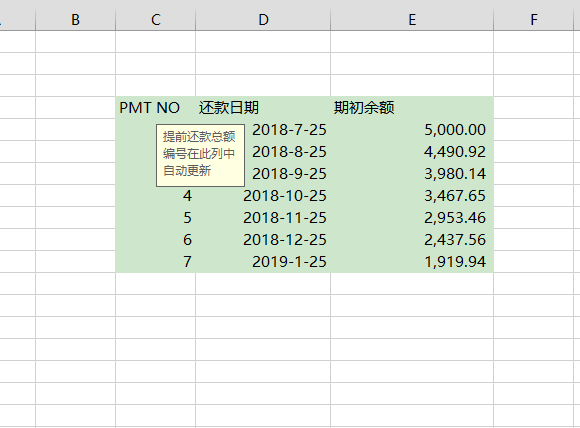The image size is (580, 428).
Task: Select column D header
Action: tap(263, 20)
